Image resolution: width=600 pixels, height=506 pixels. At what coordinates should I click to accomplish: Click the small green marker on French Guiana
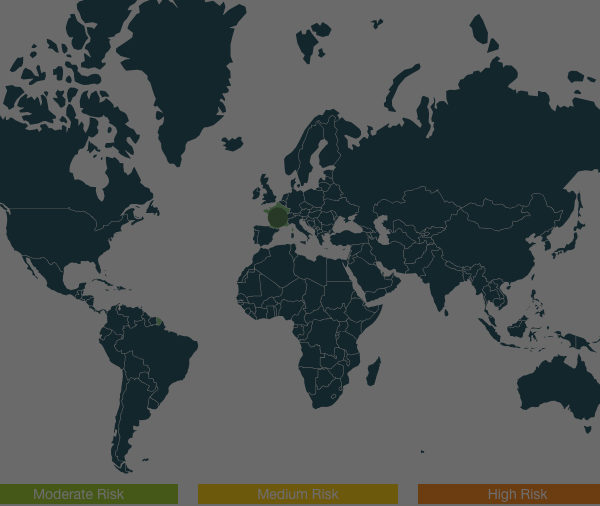tap(157, 321)
